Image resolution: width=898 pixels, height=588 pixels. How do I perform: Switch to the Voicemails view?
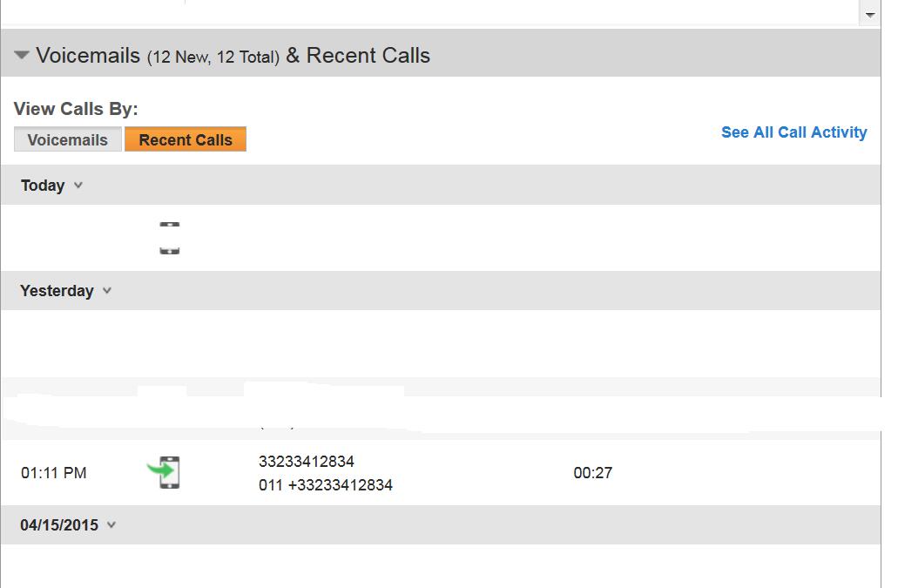[68, 139]
